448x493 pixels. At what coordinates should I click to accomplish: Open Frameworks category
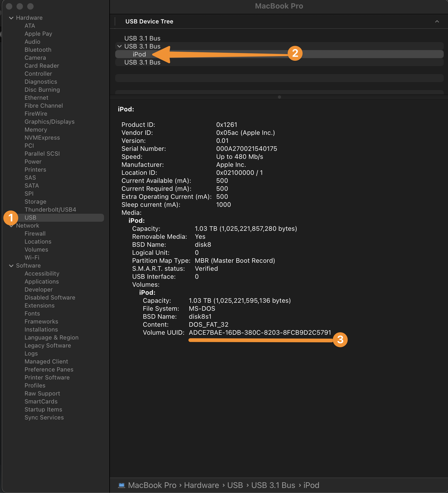click(41, 322)
